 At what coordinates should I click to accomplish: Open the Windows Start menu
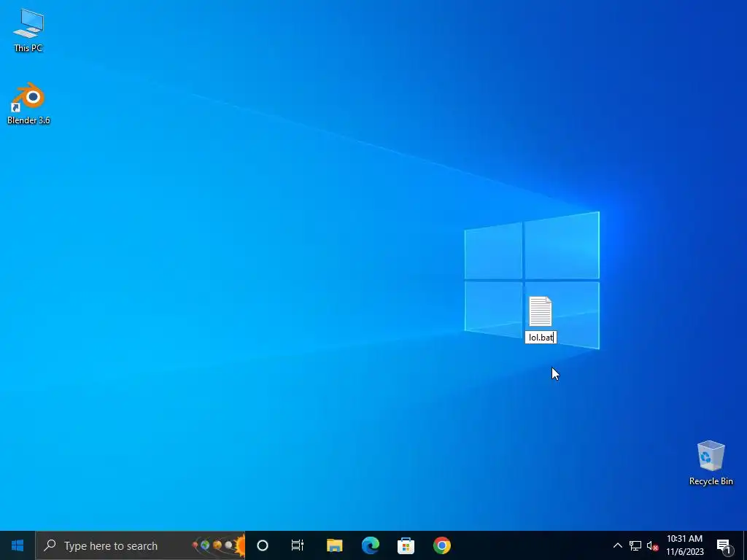(x=18, y=545)
